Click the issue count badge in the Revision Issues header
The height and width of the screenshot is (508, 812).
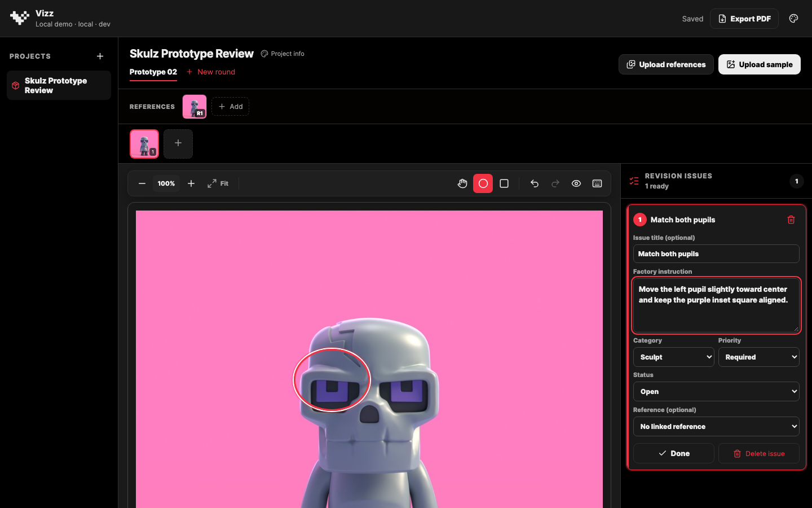click(x=796, y=181)
